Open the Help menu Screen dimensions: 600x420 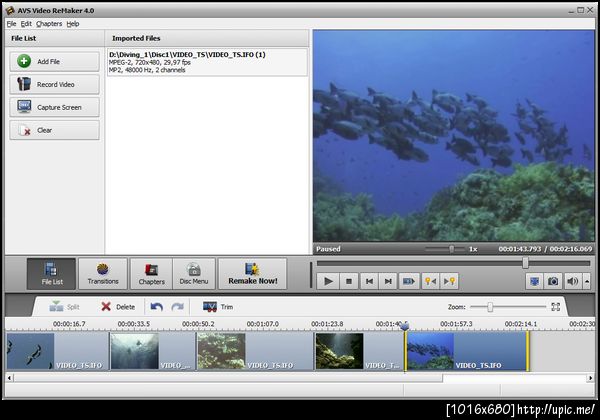73,24
